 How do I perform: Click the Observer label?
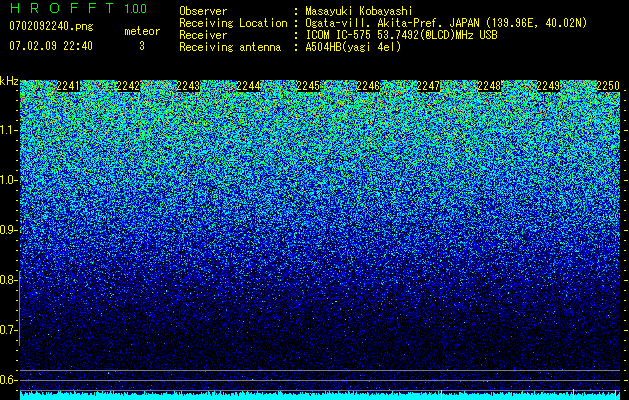tap(203, 11)
